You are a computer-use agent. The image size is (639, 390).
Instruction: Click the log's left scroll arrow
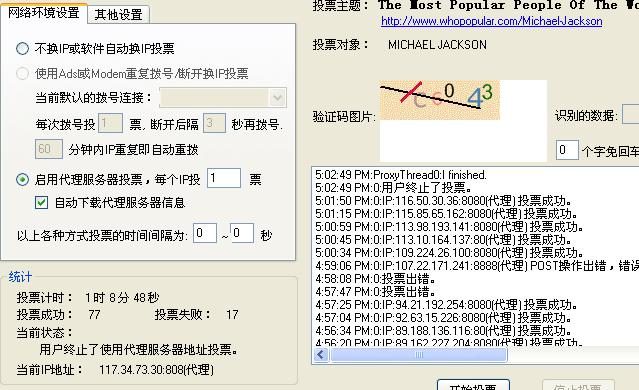click(321, 355)
